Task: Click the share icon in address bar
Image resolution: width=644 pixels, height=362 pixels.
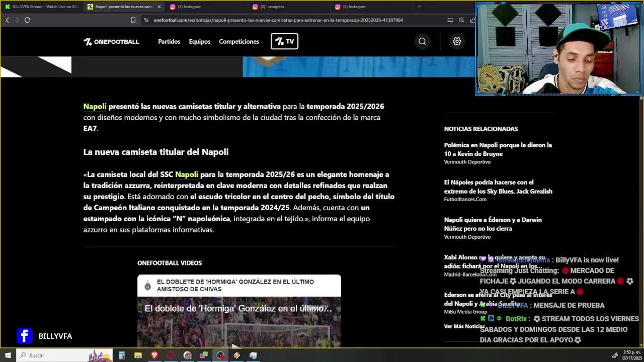Action: (x=472, y=20)
